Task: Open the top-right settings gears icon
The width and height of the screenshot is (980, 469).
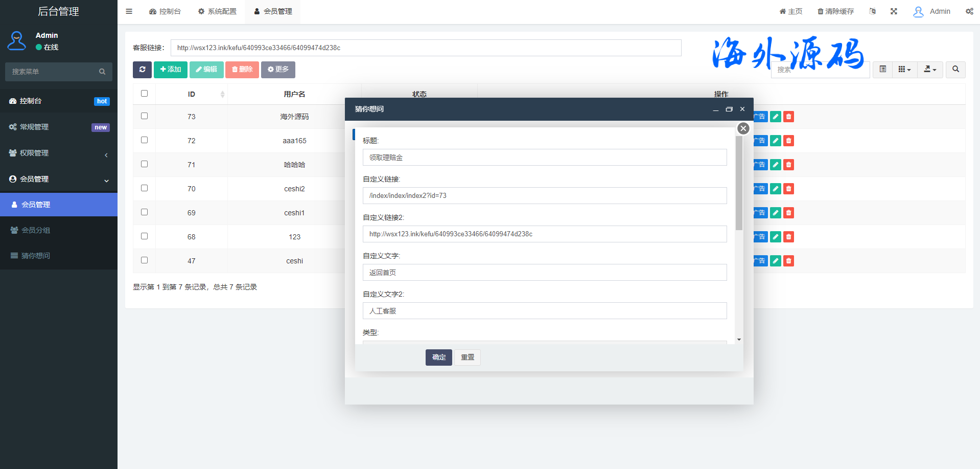Action: [x=969, y=11]
